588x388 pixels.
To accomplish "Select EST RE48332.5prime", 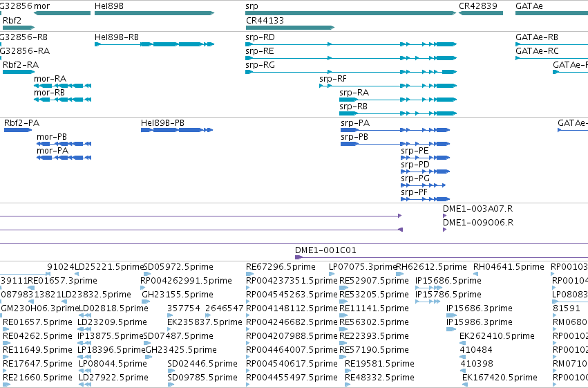I will coord(379,378).
